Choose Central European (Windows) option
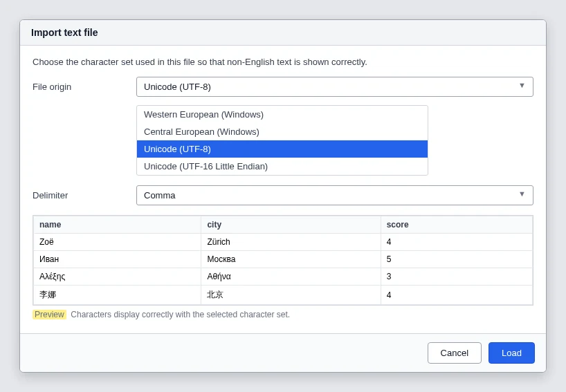Image resolution: width=566 pixels, height=392 pixels. coord(282,131)
